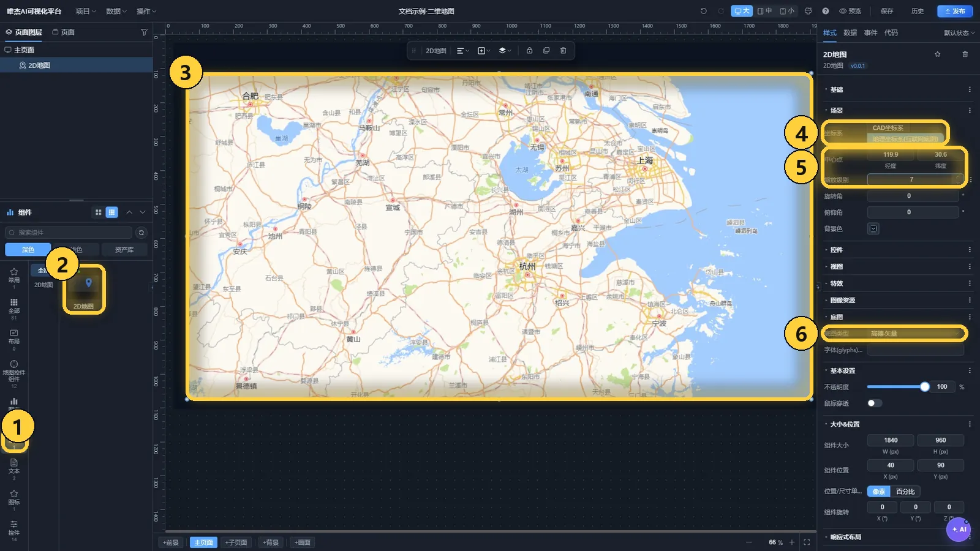
Task: Open the 地图类型 高德矢量 dropdown
Action: point(916,334)
